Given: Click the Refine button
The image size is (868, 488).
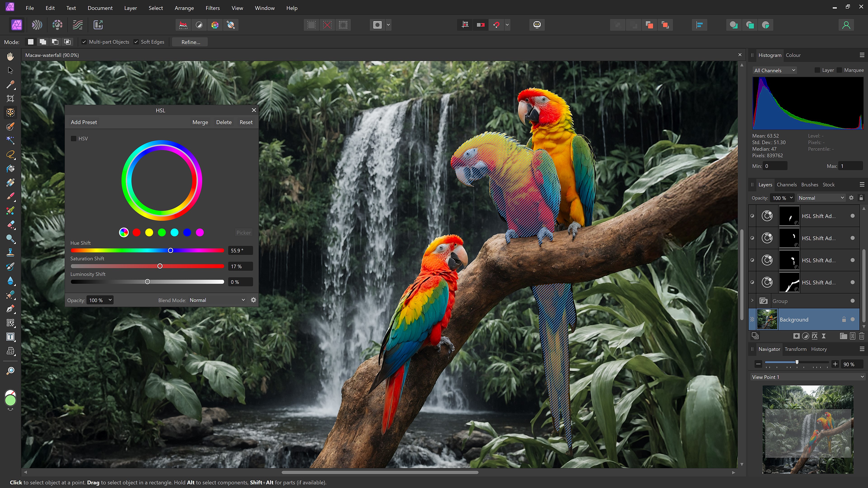Looking at the screenshot, I should pos(190,42).
